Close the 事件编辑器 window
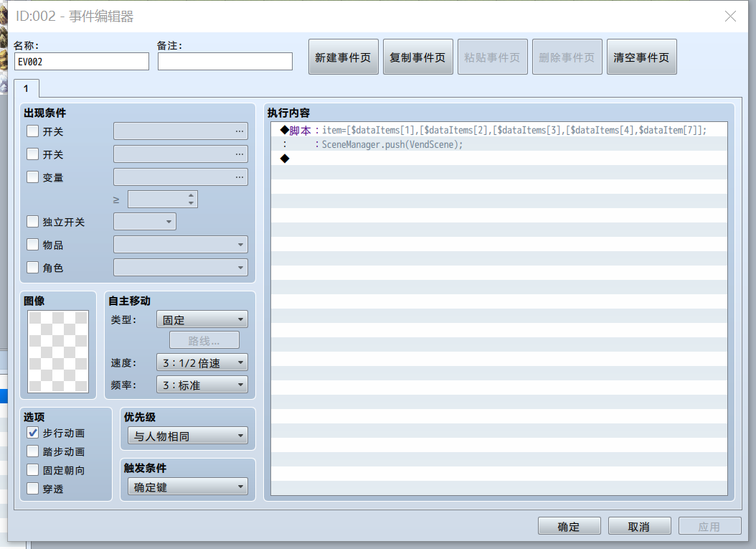Screen dimensions: 756x549 730,17
